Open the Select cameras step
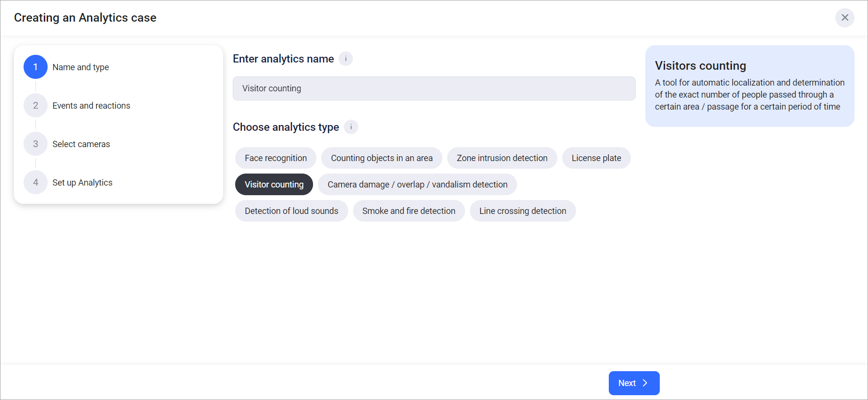This screenshot has width=868, height=400. [x=81, y=144]
